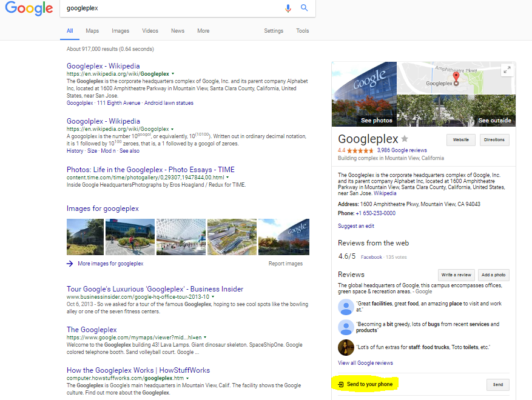Image resolution: width=532 pixels, height=400 pixels.
Task: Open dropdown arrow beside google.com/mymaps URL
Action: tap(205, 338)
